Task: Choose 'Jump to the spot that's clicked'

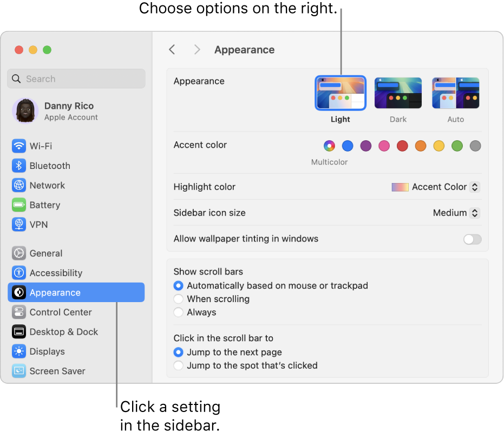Action: (x=179, y=365)
